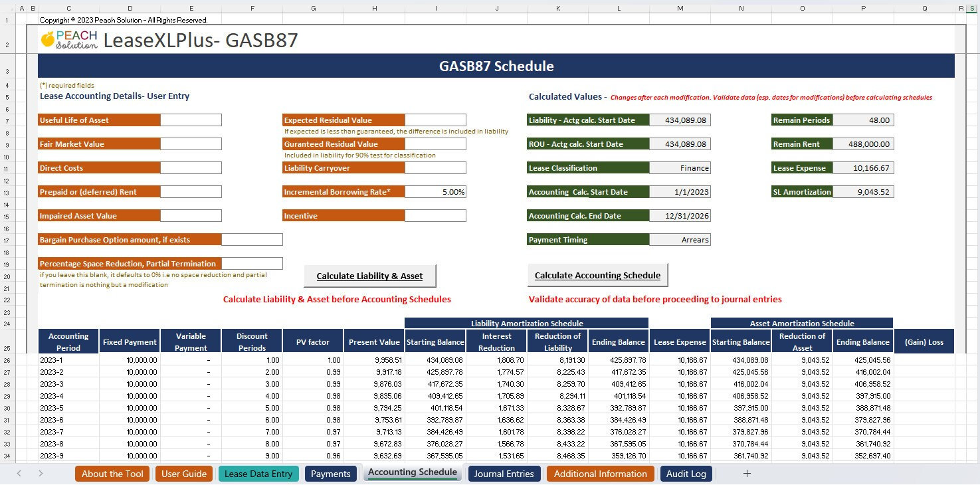
Task: Click Prepaid or (deferred) Rent field
Action: tap(191, 192)
